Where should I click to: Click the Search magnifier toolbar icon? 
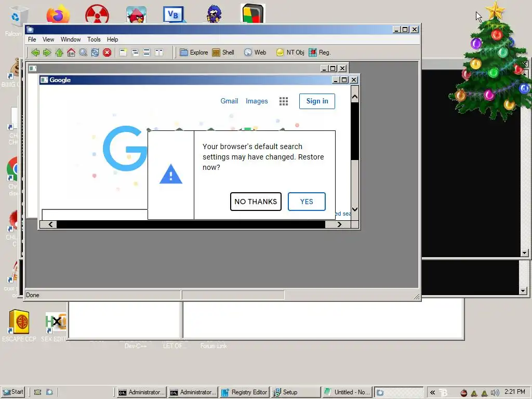(x=83, y=52)
